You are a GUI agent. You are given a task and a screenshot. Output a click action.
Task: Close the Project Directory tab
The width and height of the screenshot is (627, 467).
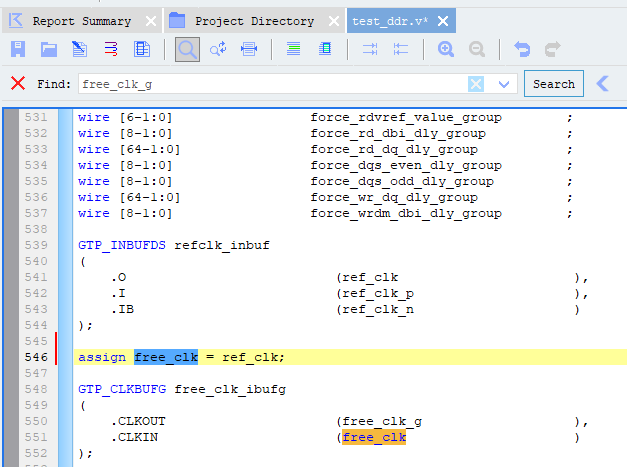pyautogui.click(x=334, y=21)
